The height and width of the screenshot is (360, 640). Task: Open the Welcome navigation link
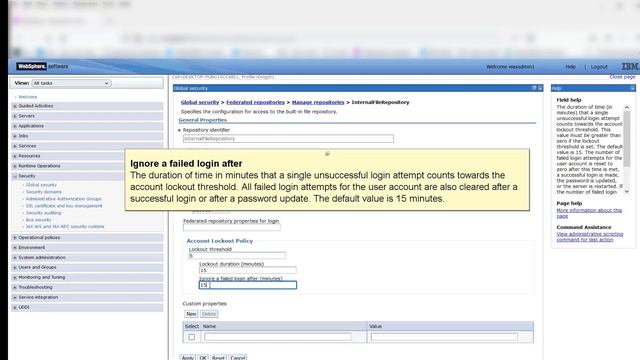(x=28, y=97)
